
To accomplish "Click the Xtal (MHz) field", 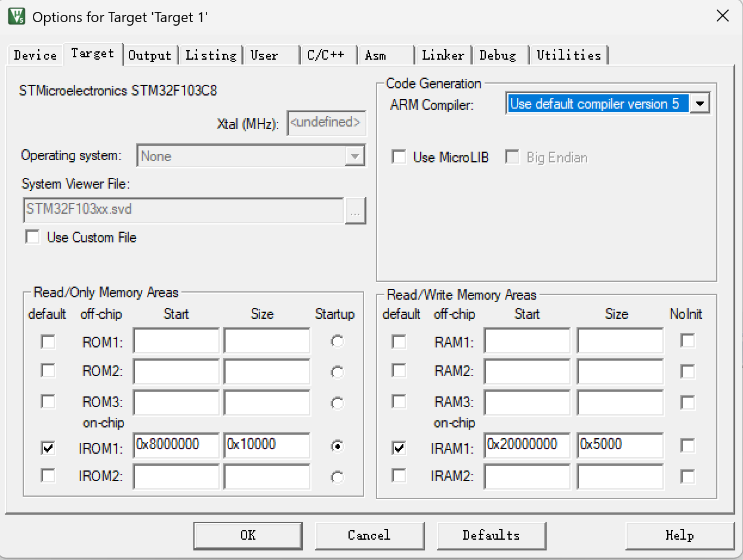I will click(x=326, y=123).
